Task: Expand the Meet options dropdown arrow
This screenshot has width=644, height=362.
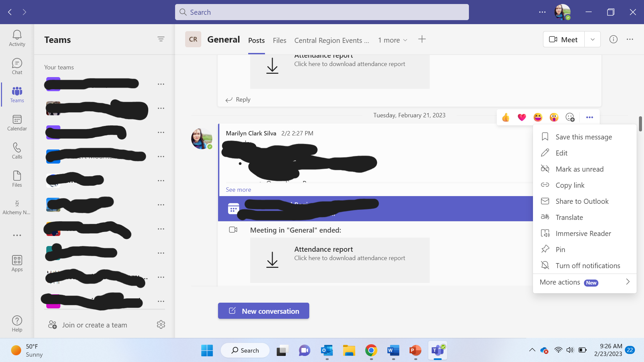Action: [592, 40]
